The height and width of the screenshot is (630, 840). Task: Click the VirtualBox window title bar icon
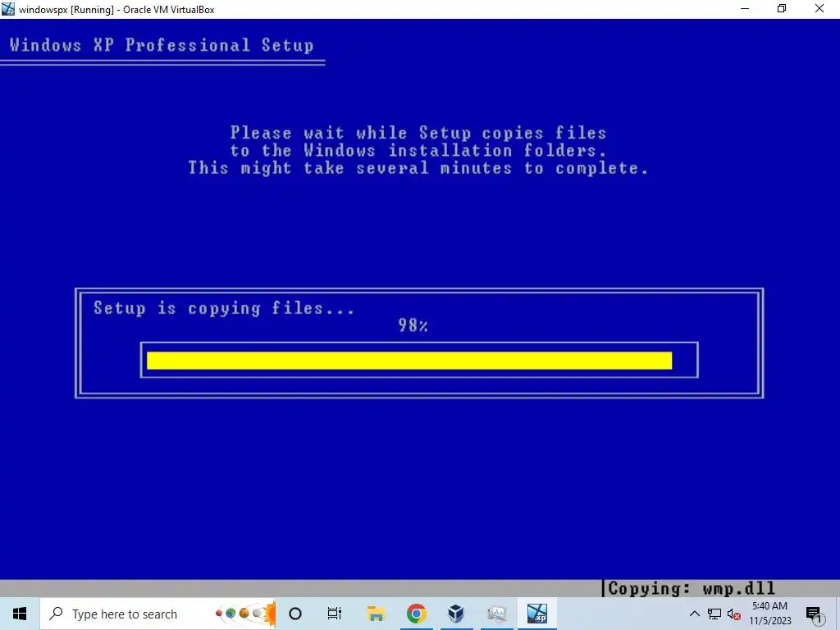click(8, 8)
